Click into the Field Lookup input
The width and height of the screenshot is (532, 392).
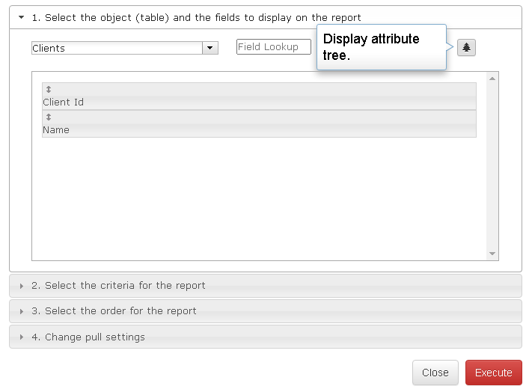point(273,47)
